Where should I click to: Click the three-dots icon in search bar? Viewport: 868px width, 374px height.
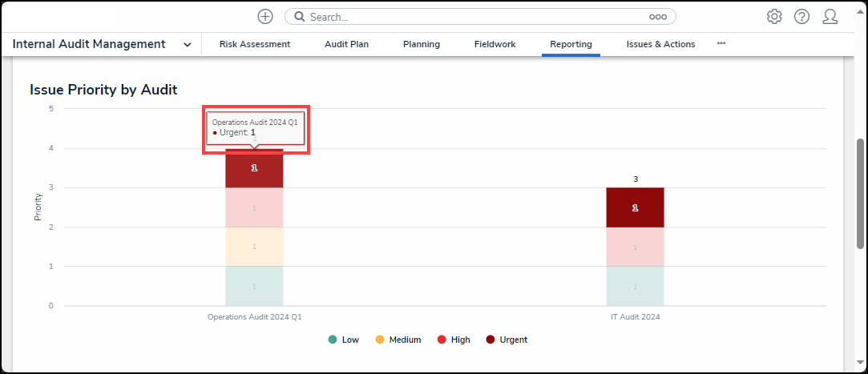(x=658, y=17)
